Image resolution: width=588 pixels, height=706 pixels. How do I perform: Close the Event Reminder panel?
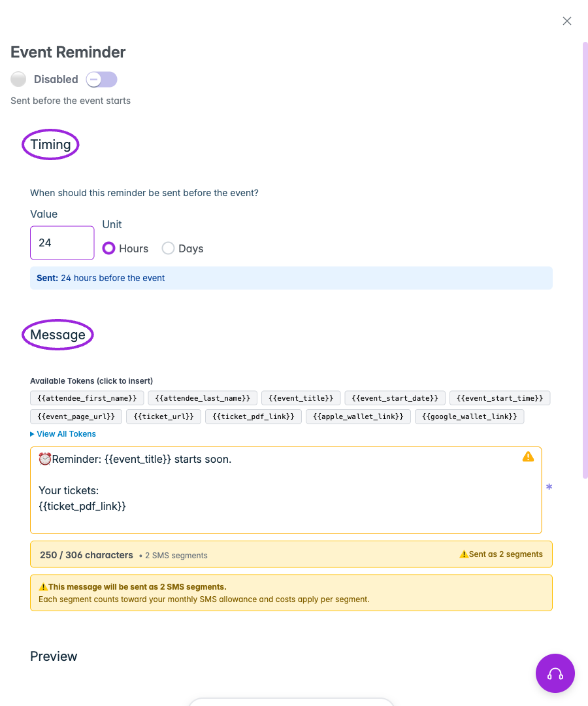click(567, 21)
